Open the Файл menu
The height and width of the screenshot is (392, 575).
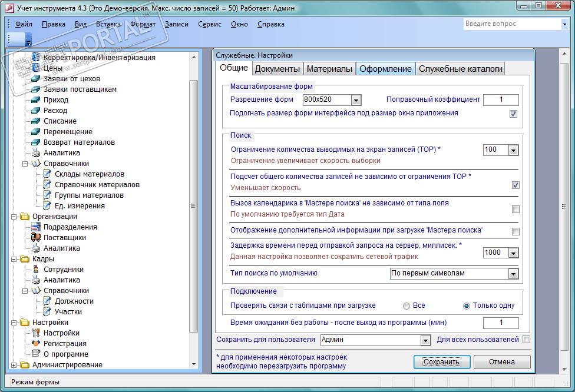click(24, 24)
